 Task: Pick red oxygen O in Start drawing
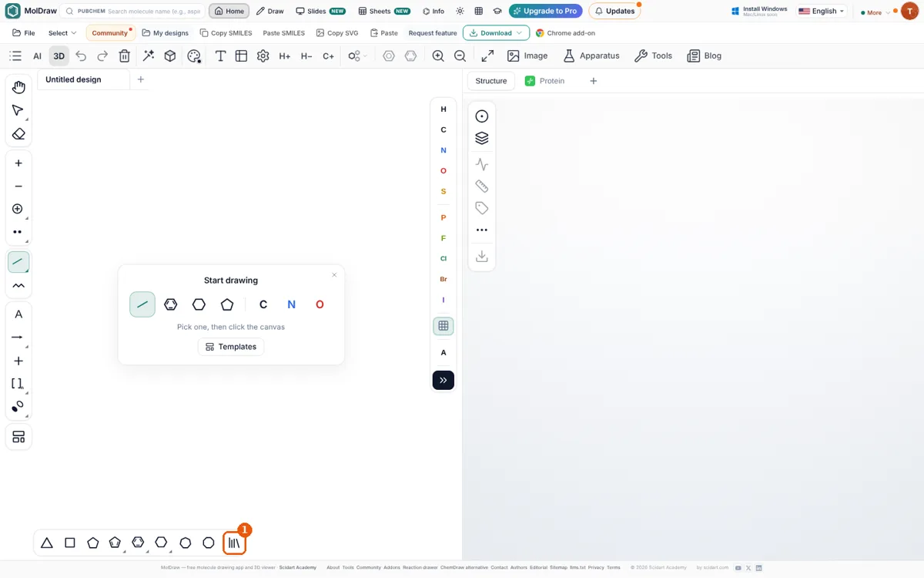click(x=320, y=304)
